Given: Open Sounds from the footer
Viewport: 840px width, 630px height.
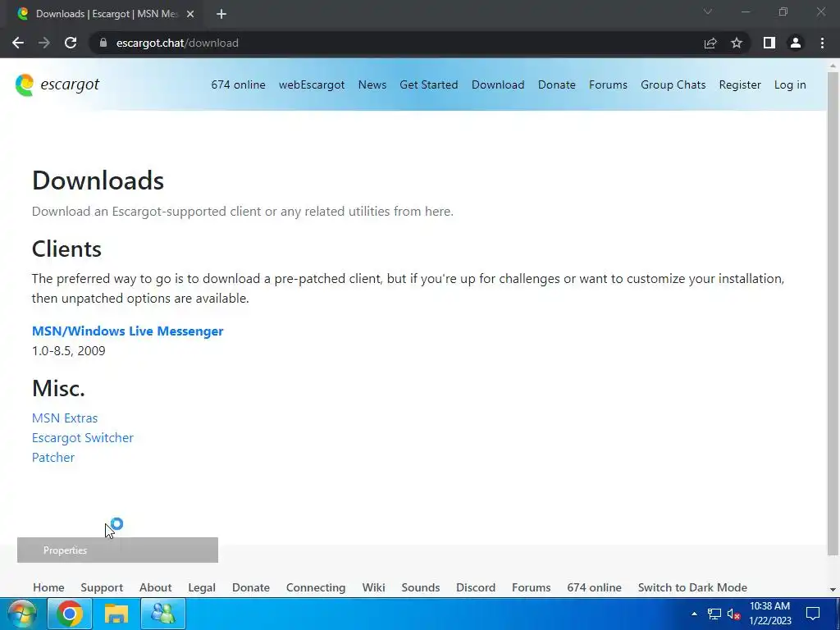Looking at the screenshot, I should click(x=421, y=587).
